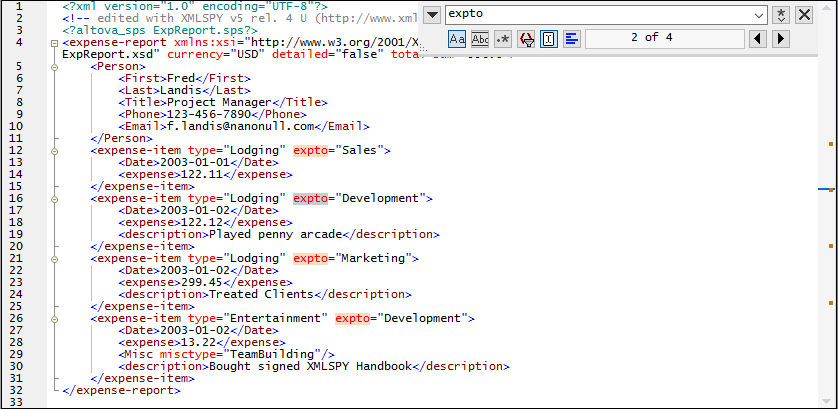838x409 pixels.
Task: Toggle Match case option in find bar
Action: click(x=456, y=38)
